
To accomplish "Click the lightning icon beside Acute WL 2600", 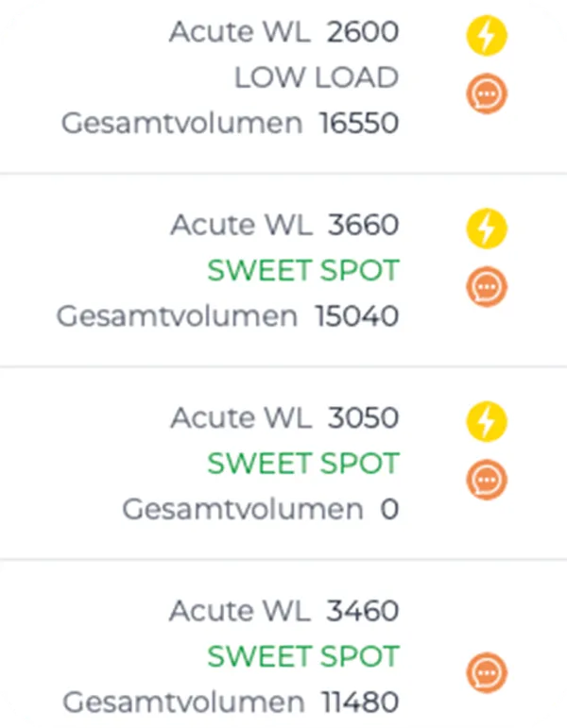I will coord(487,37).
